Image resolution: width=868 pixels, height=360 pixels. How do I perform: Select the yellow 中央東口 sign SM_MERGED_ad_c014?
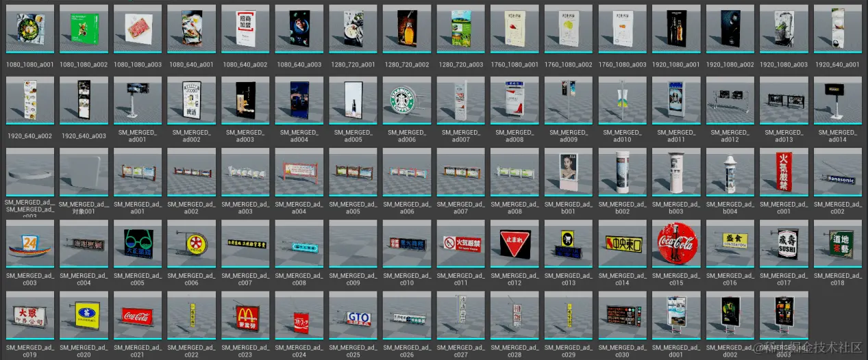point(623,244)
